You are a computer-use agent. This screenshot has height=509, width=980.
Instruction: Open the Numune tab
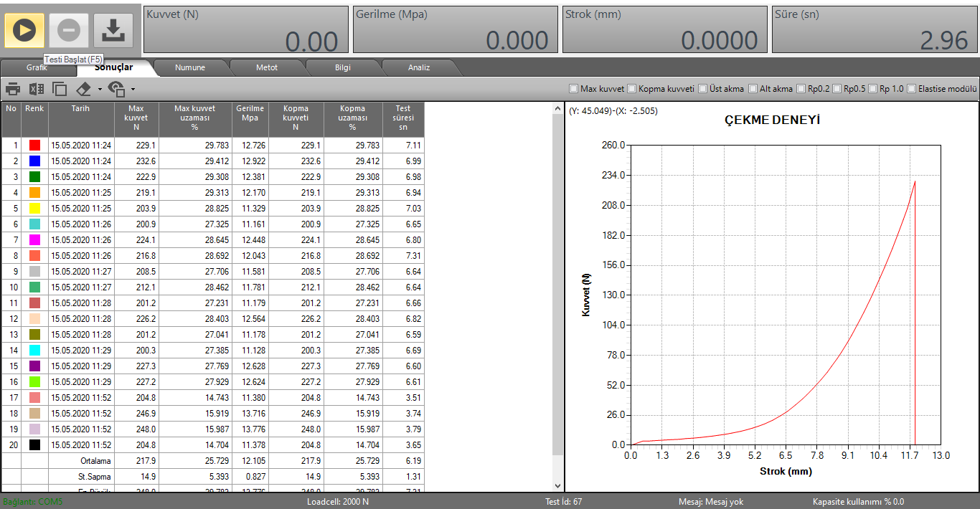tap(190, 67)
